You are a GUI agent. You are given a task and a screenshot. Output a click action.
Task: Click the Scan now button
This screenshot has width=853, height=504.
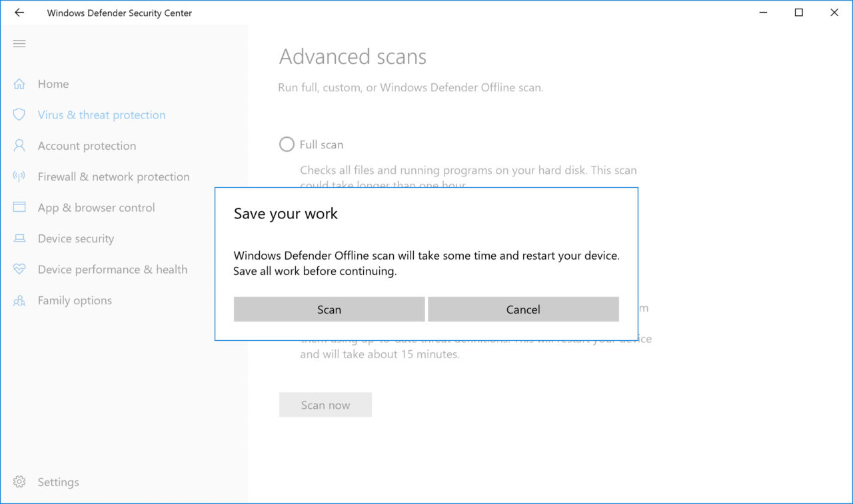click(x=325, y=405)
